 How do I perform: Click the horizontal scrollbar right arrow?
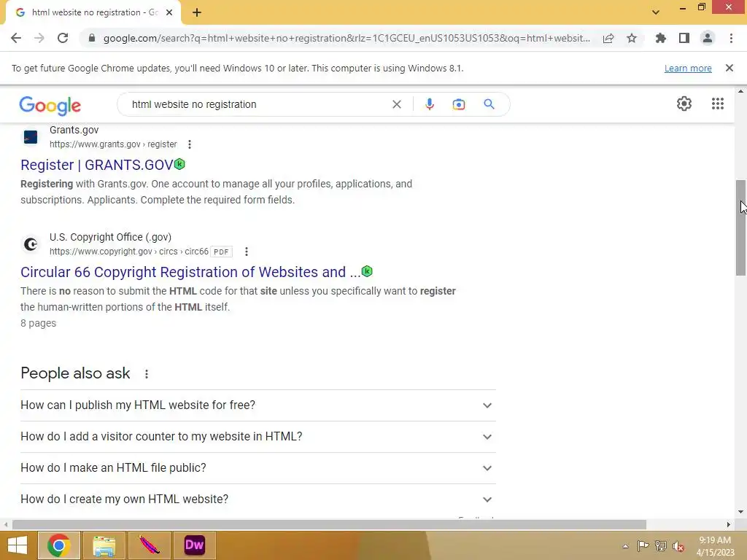tap(729, 525)
